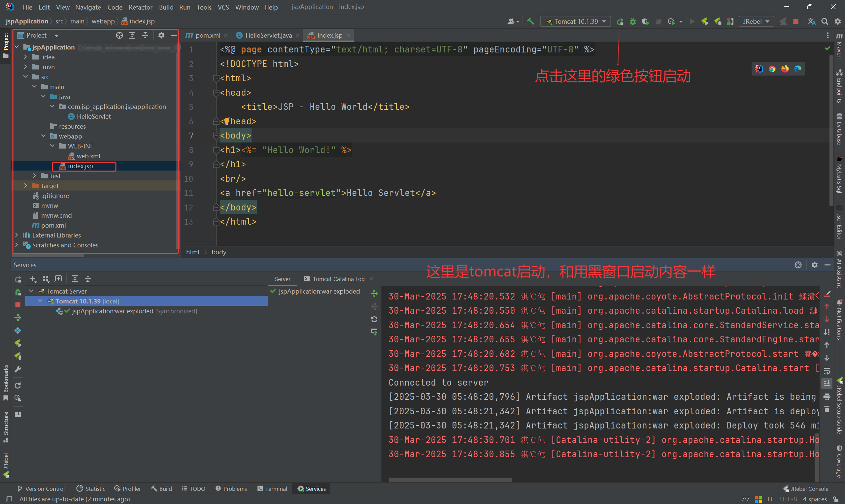Screen dimensions: 845x504
Task: Open the Translate icon in toolbar
Action: 812,21
